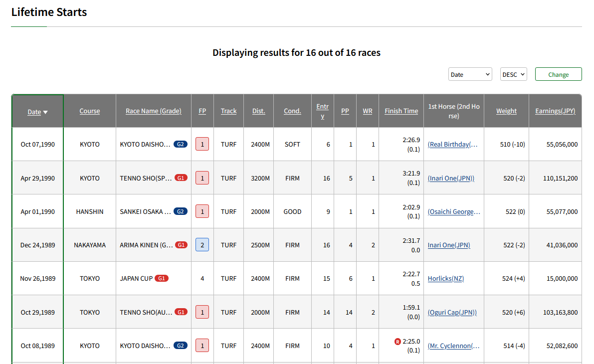This screenshot has height=364, width=594.
Task: Sort by Track column header
Action: (x=228, y=111)
